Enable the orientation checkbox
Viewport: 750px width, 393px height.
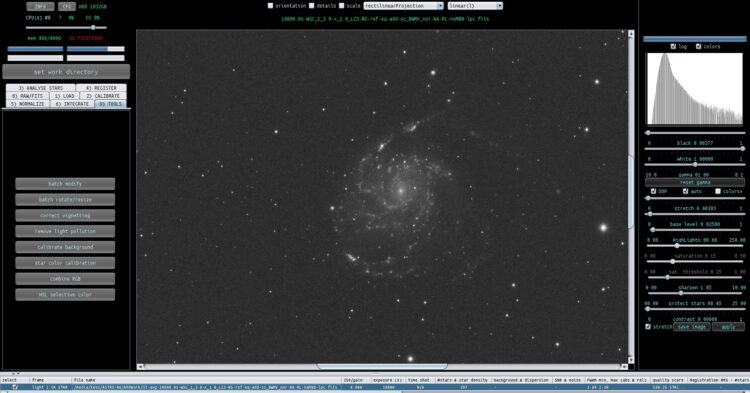pyautogui.click(x=270, y=6)
